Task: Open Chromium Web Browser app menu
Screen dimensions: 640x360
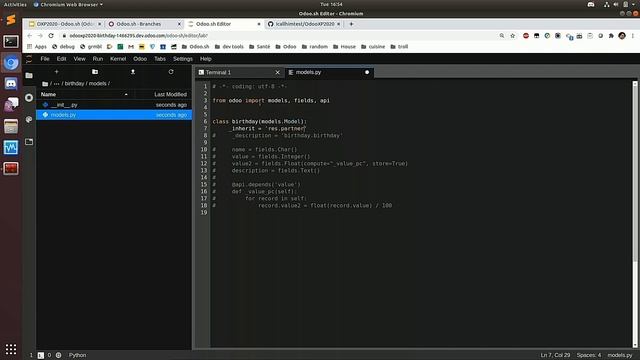Action: click(x=68, y=4)
